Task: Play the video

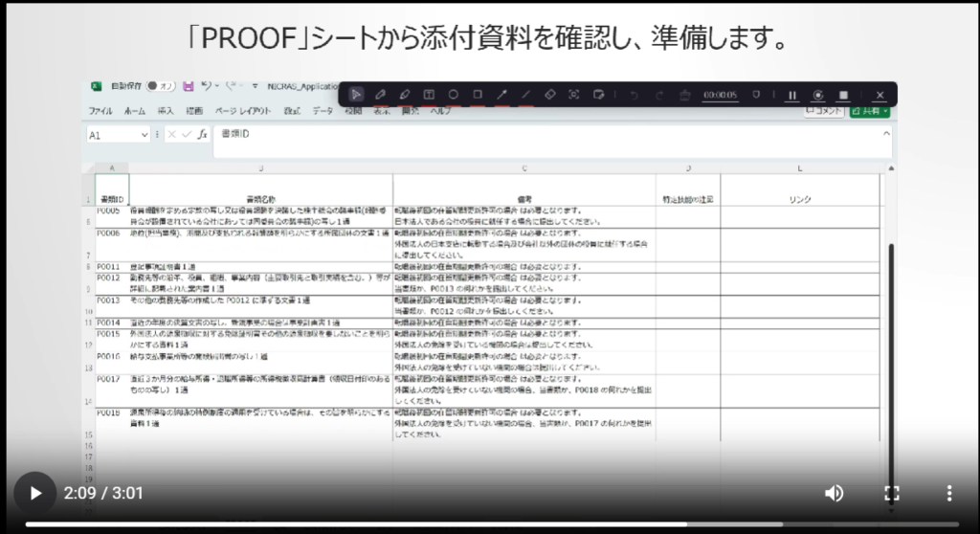Action: tap(35, 494)
